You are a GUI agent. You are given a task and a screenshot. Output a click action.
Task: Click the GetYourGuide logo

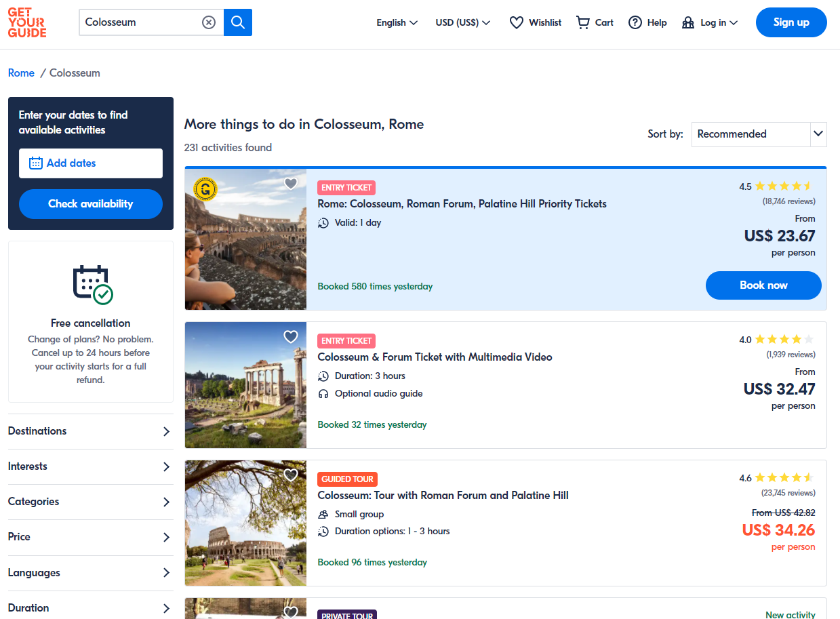click(27, 22)
